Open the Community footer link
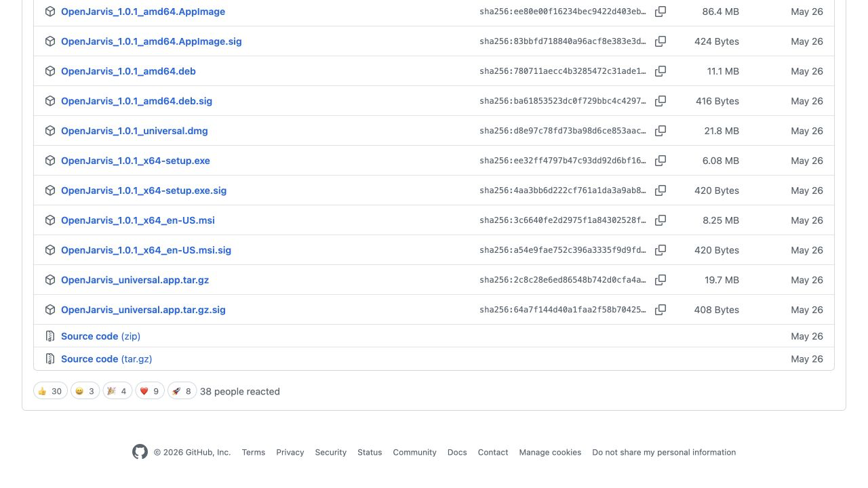 pos(415,452)
